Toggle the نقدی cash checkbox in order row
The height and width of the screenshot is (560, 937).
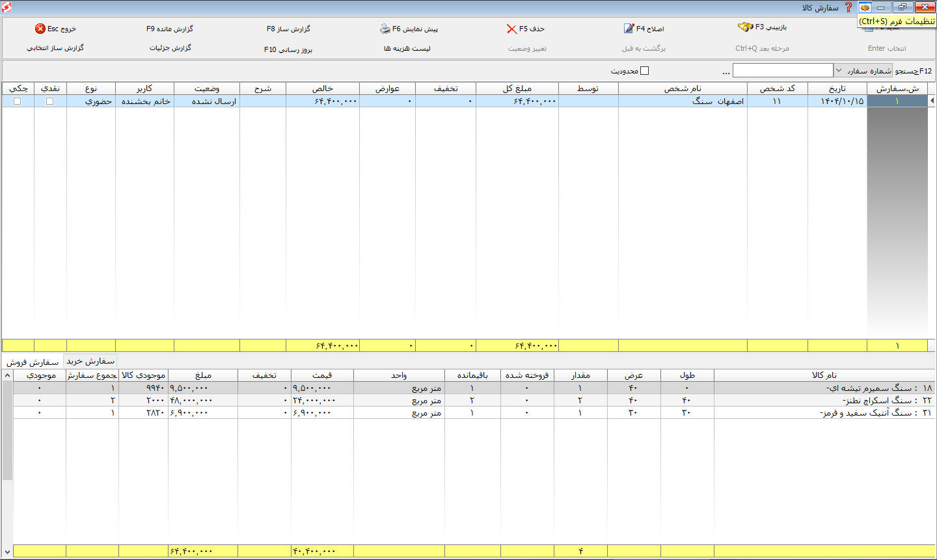50,101
